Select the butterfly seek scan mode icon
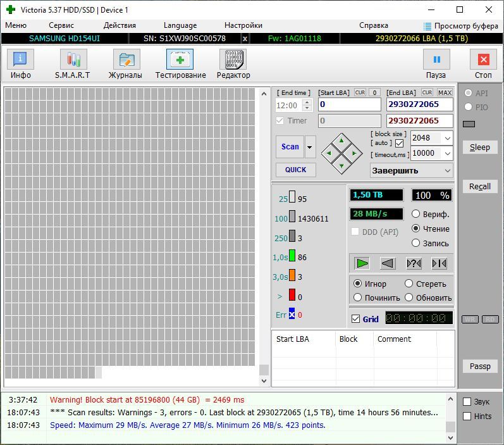504x445 pixels. (439, 263)
